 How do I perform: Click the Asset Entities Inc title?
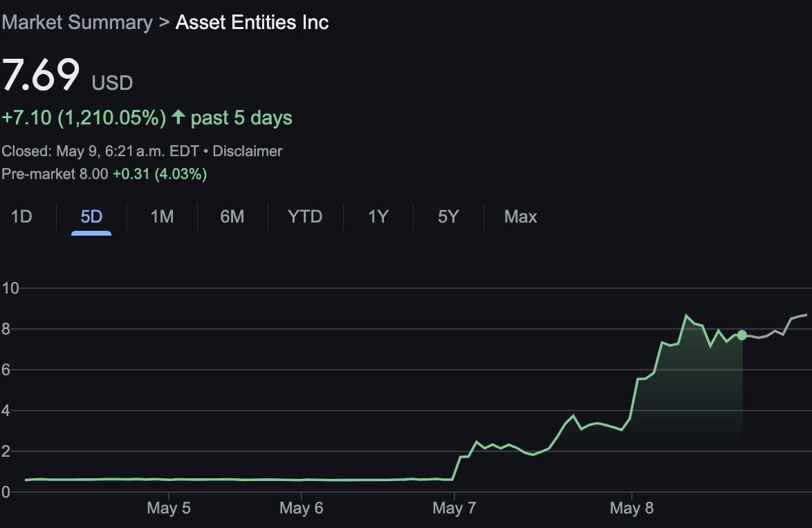point(252,23)
